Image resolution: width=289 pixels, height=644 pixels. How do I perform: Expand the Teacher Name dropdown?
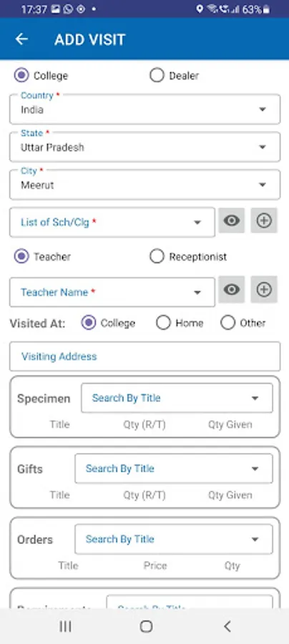coord(112,292)
